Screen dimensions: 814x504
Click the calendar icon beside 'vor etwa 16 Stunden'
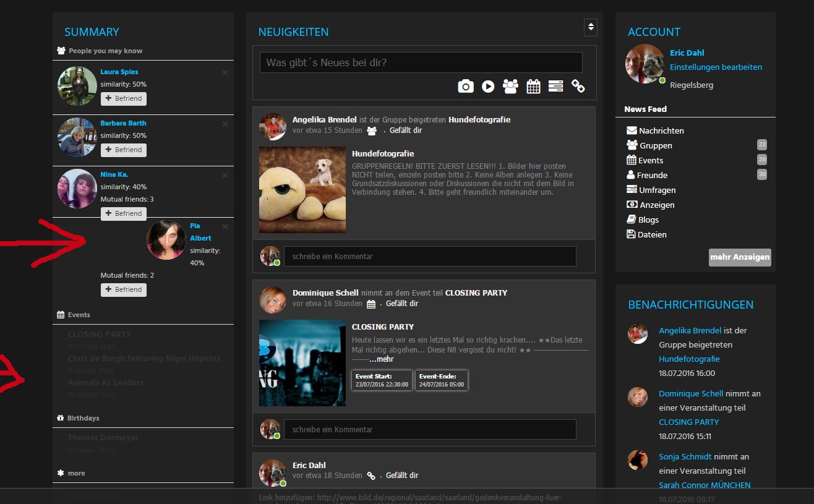pyautogui.click(x=371, y=304)
